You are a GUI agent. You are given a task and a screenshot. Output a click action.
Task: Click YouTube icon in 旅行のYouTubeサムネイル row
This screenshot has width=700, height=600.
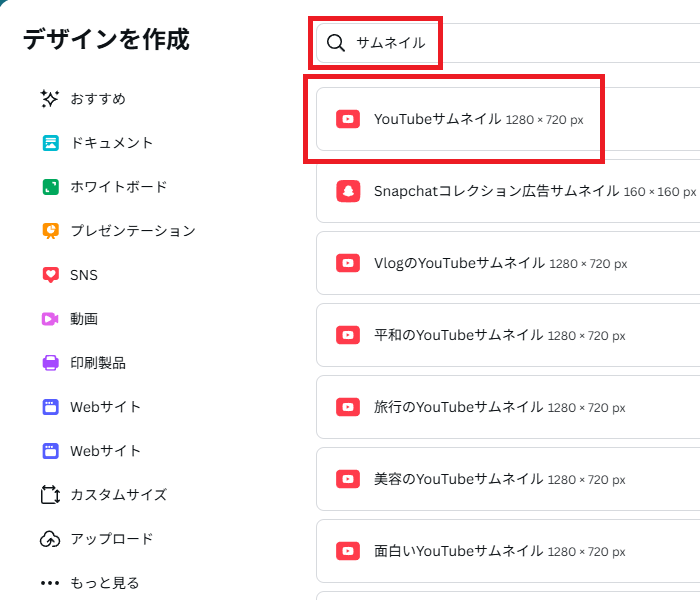click(x=348, y=407)
